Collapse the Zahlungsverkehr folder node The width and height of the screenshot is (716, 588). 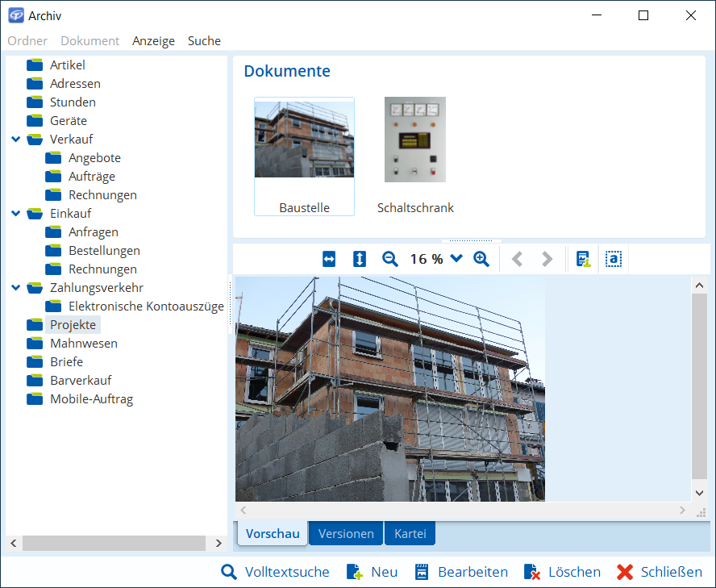(15, 288)
